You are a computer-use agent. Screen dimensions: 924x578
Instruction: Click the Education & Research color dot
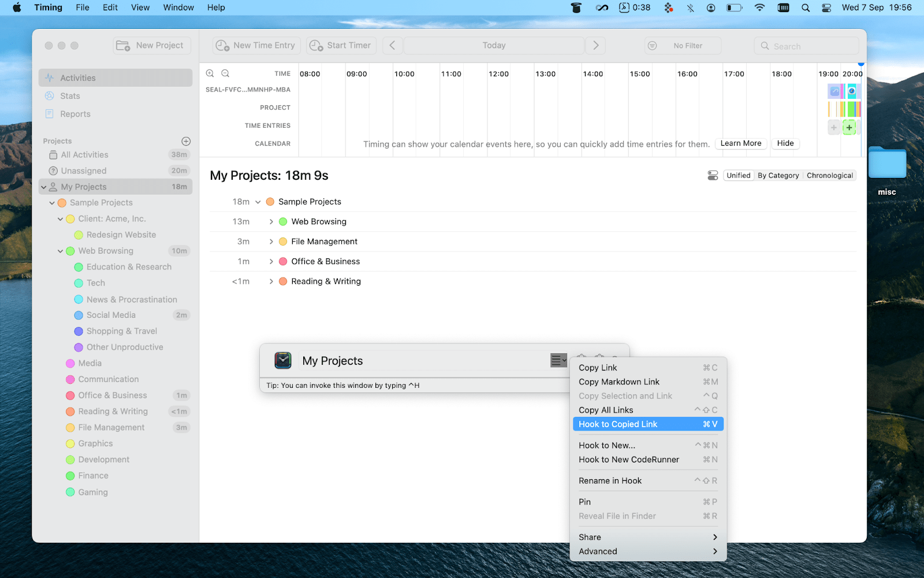79,267
